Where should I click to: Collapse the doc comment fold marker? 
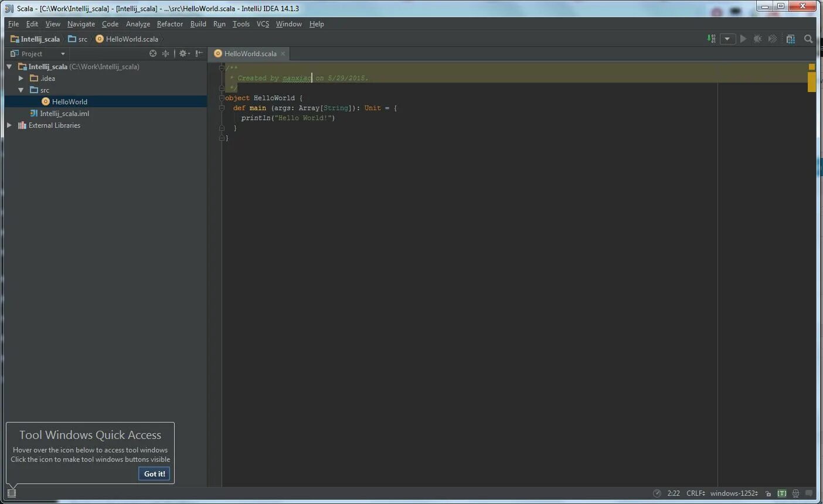point(222,68)
